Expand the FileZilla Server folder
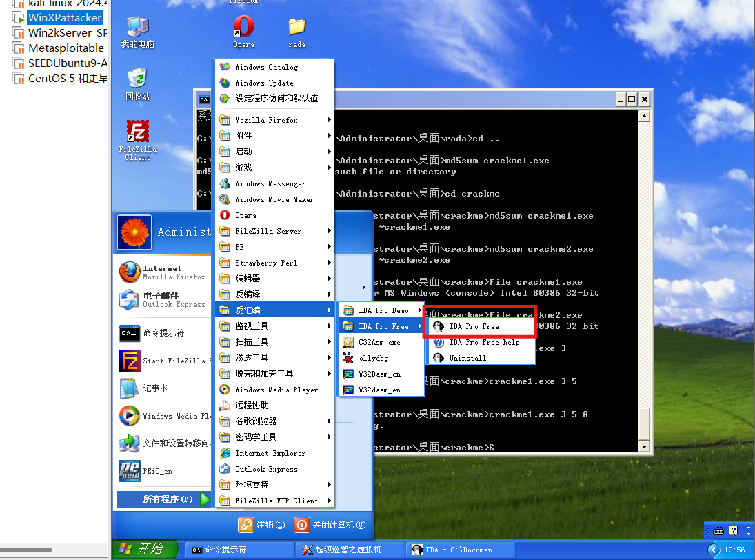 pyautogui.click(x=274, y=231)
